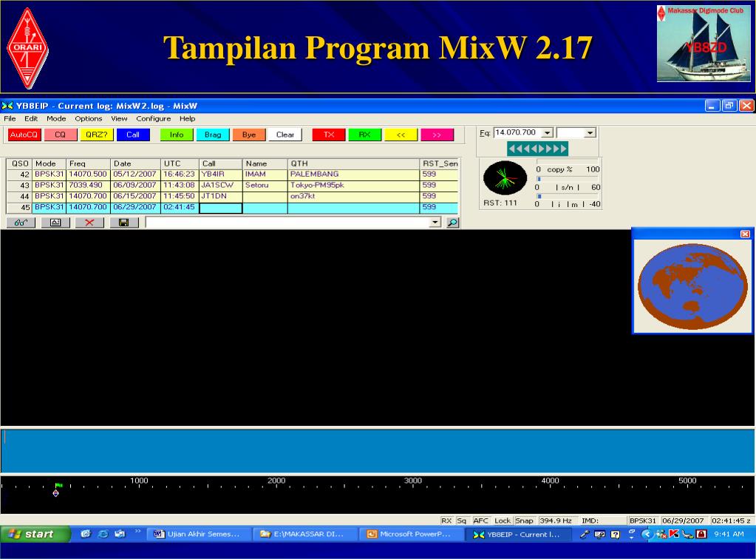Click the yellow QRZ? macro button
Viewport: 756px width, 559px height.
pos(96,135)
